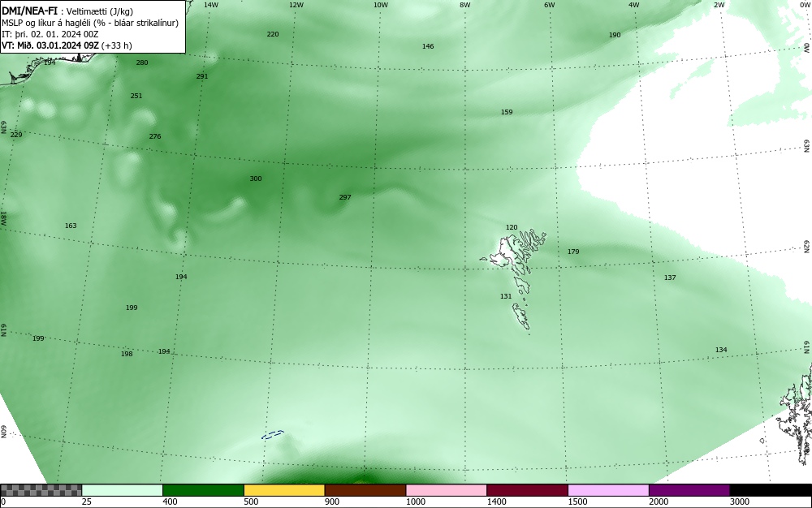Choose the light pink 1000–1400 legend swatch

(447, 490)
